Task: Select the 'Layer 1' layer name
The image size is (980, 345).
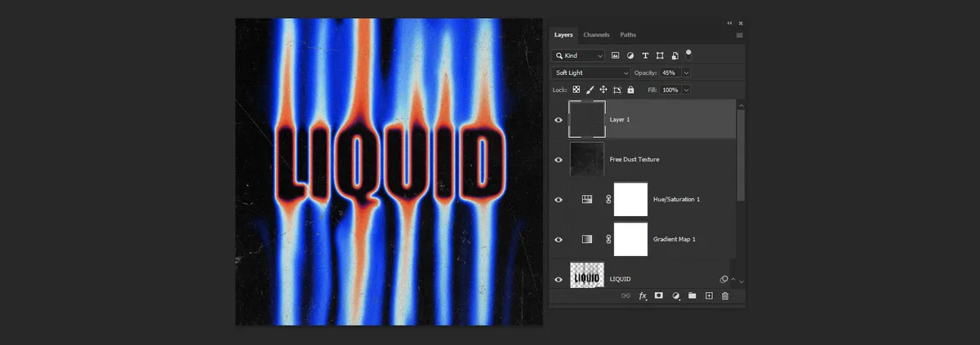Action: point(620,119)
